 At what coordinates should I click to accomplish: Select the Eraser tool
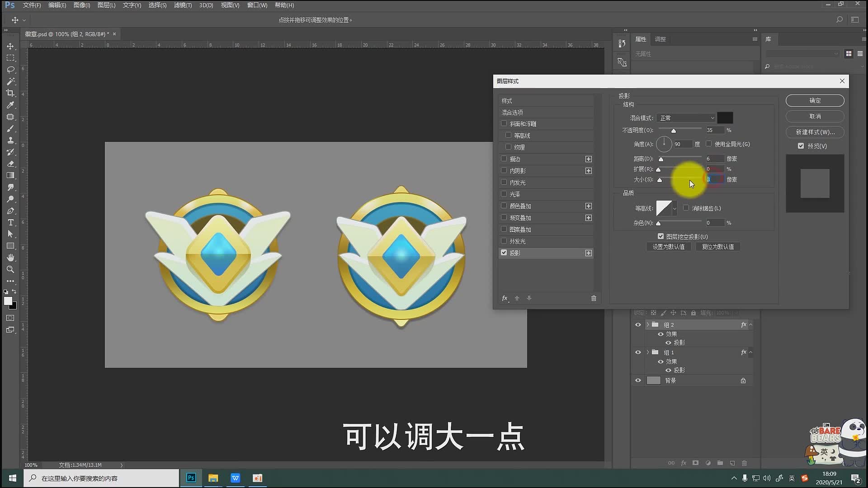coord(10,164)
